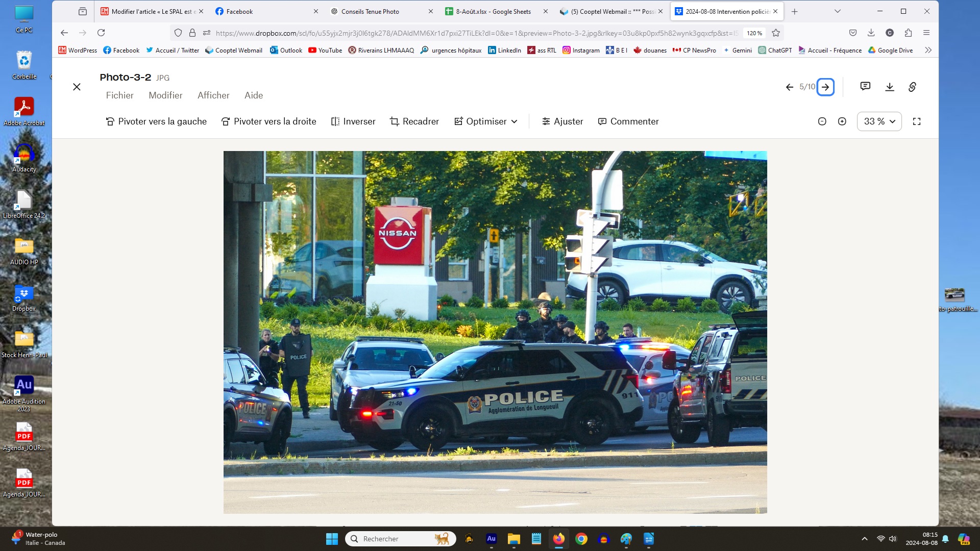
Task: Open the Fichier menu
Action: 119,95
